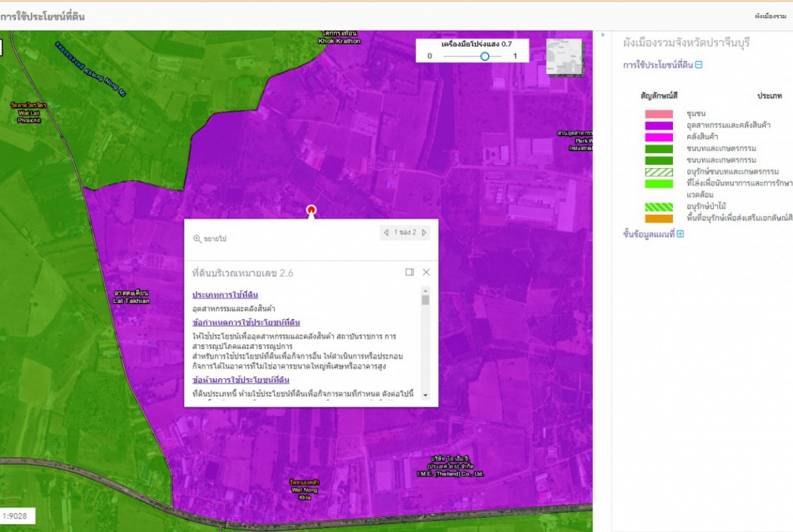Collapse the side legend panel with the » arrow
This screenshot has height=532, width=793.
click(603, 35)
